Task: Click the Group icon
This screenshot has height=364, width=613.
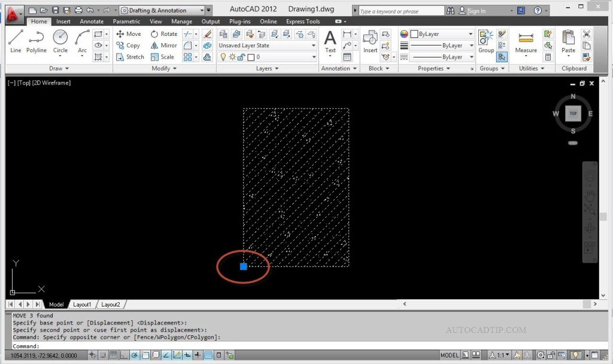Action: tap(486, 41)
